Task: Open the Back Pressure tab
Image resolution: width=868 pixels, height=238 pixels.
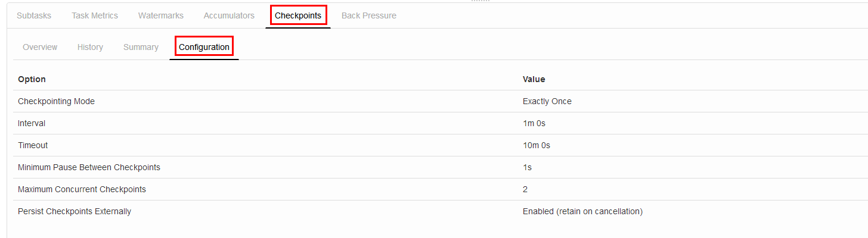Action: (x=369, y=15)
